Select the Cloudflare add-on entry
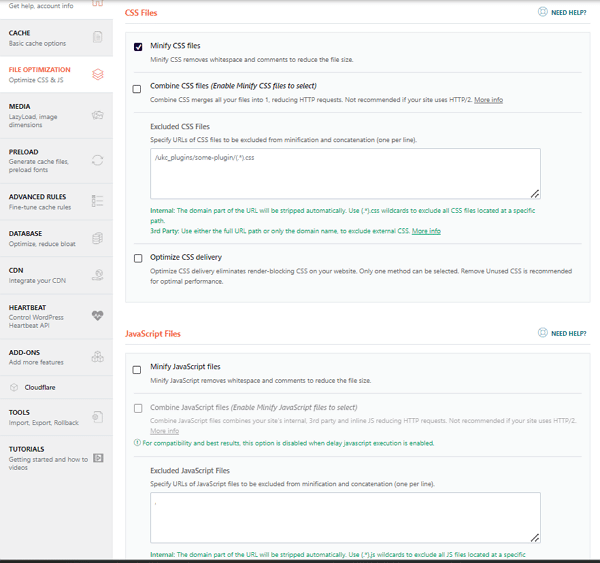 coord(44,386)
